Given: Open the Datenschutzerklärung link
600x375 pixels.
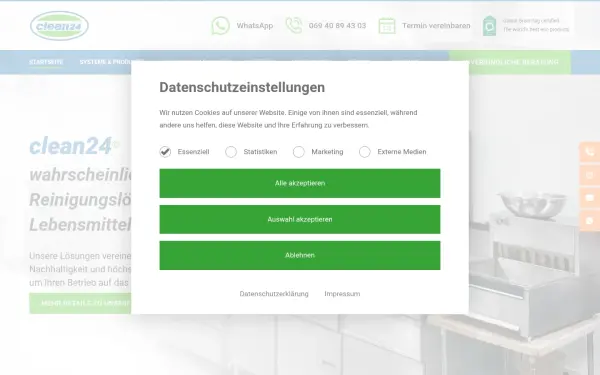Looking at the screenshot, I should tap(274, 294).
